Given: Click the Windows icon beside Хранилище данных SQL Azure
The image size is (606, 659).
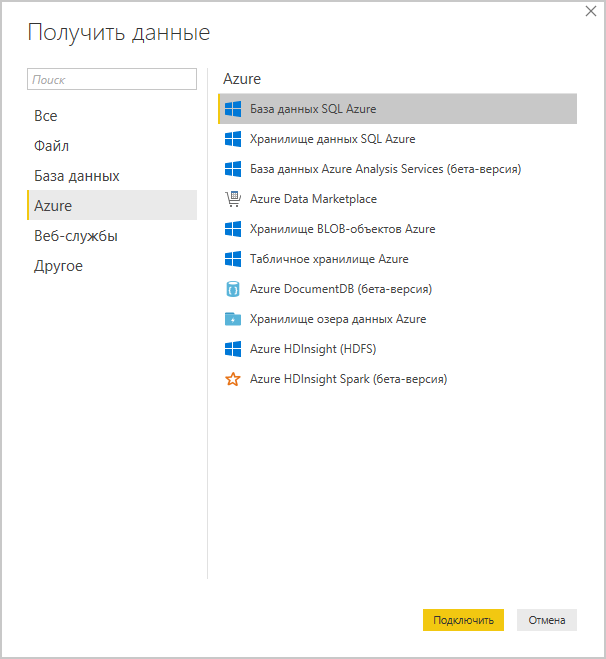Looking at the screenshot, I should [x=233, y=139].
